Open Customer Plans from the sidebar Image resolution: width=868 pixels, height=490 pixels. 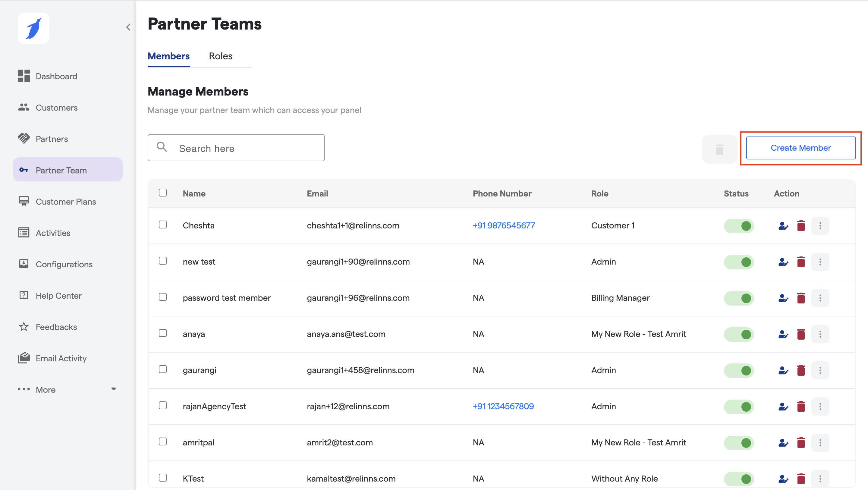click(66, 202)
